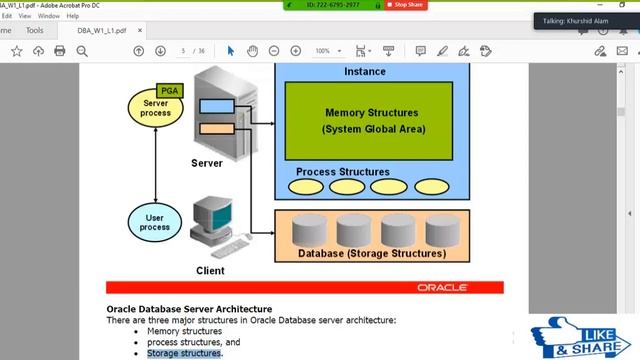Open the Edit menu
Viewport: 640px width, 360px height.
[x=7, y=16]
